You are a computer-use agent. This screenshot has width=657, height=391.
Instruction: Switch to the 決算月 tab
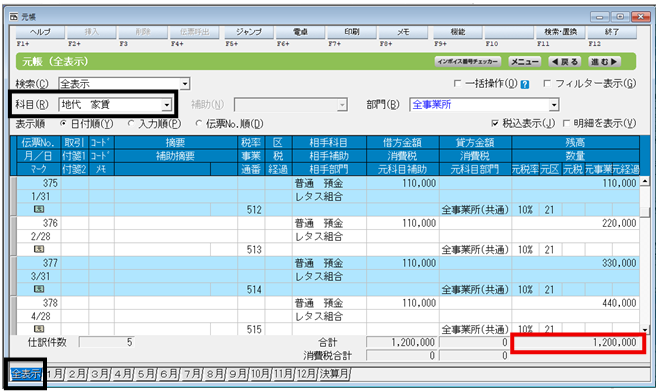tap(334, 374)
